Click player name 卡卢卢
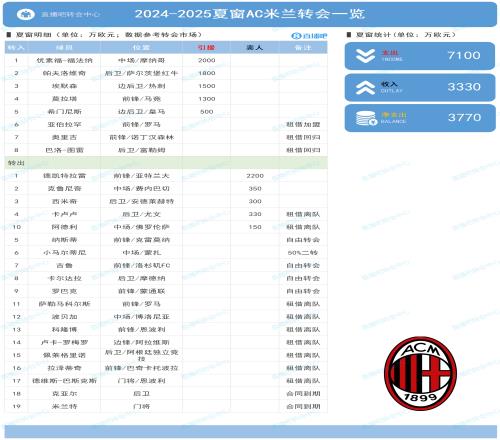This screenshot has width=500, height=440. (x=64, y=214)
